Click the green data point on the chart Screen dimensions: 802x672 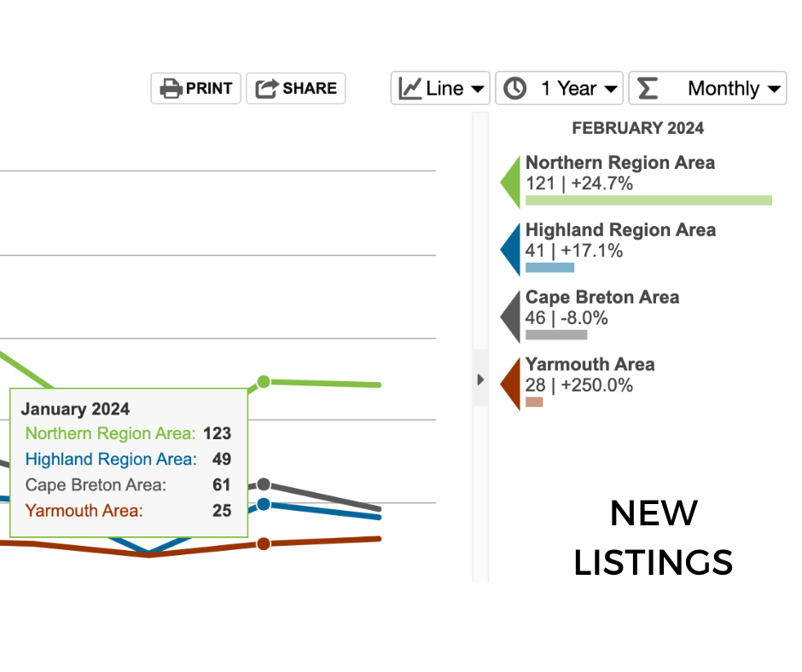click(264, 381)
